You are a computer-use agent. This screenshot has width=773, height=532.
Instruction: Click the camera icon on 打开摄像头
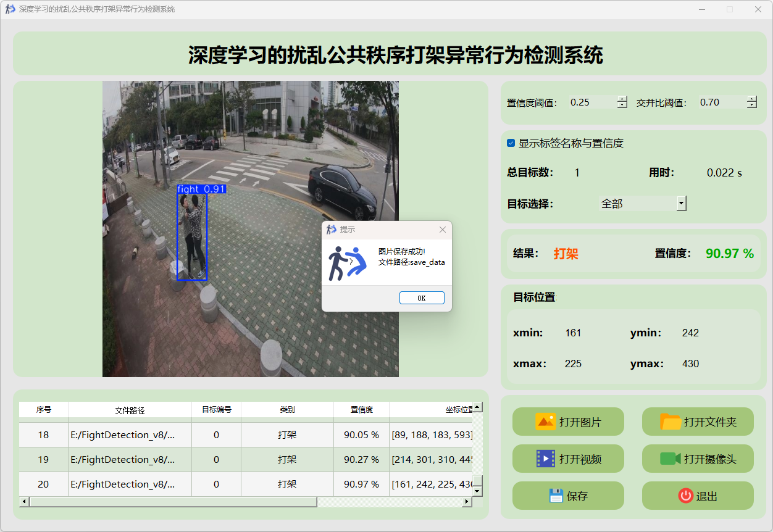pos(670,459)
